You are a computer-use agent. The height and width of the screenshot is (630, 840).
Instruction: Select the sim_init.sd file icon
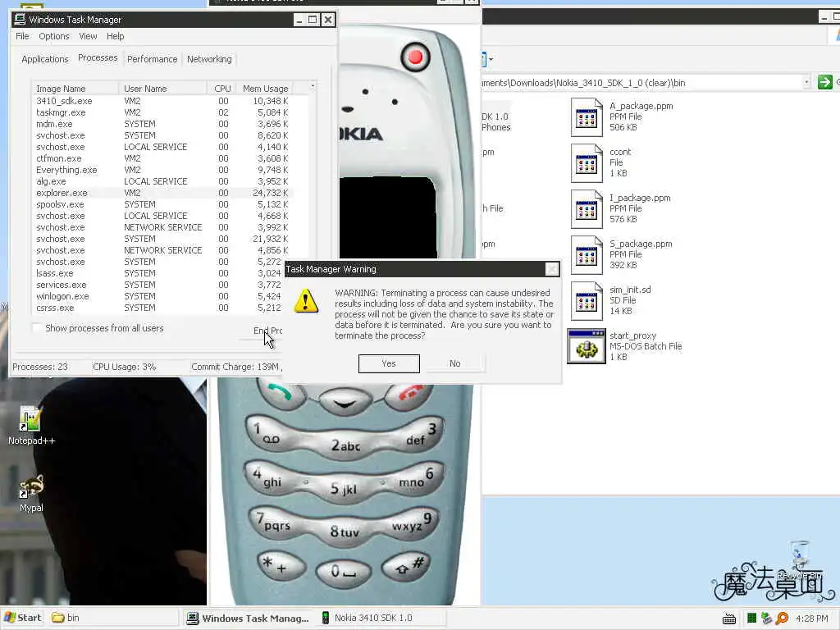(x=586, y=301)
